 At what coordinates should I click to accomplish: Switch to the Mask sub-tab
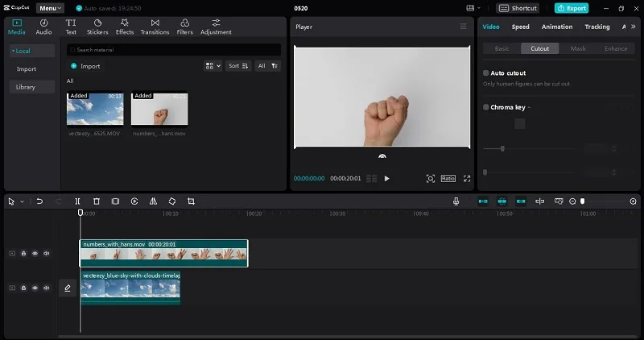[x=578, y=48]
